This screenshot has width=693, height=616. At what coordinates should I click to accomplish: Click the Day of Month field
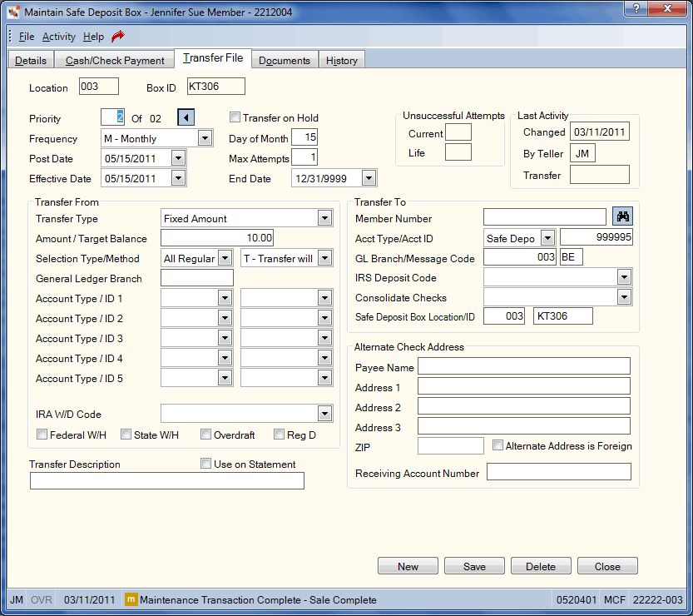pos(304,137)
